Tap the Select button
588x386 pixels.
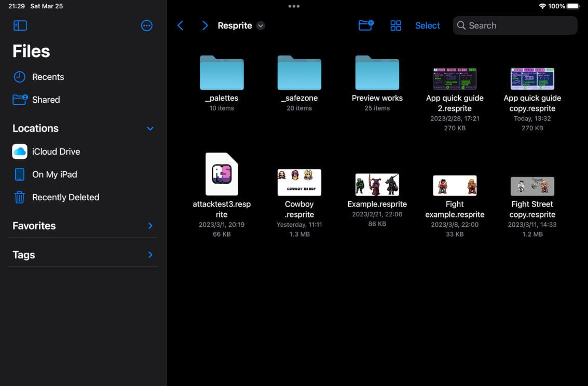[427, 25]
